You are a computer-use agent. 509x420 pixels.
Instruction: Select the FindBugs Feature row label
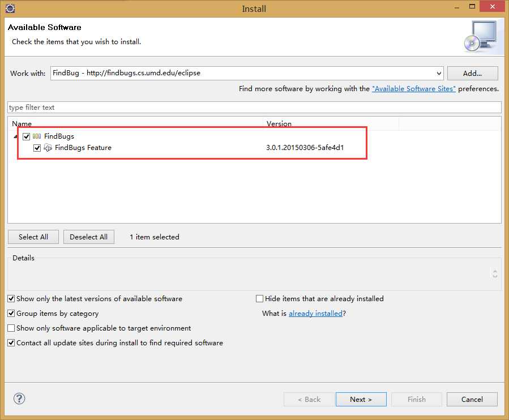tap(83, 148)
